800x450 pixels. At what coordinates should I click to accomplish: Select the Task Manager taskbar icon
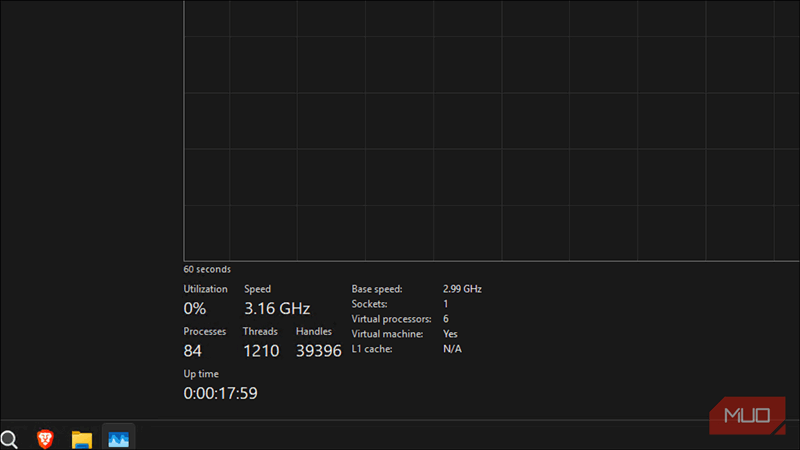(119, 439)
